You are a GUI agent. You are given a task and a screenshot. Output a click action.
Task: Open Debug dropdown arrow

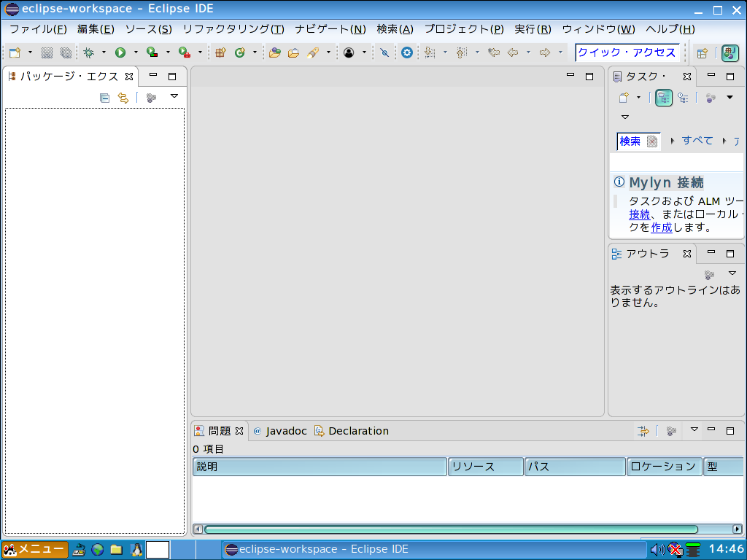point(104,52)
